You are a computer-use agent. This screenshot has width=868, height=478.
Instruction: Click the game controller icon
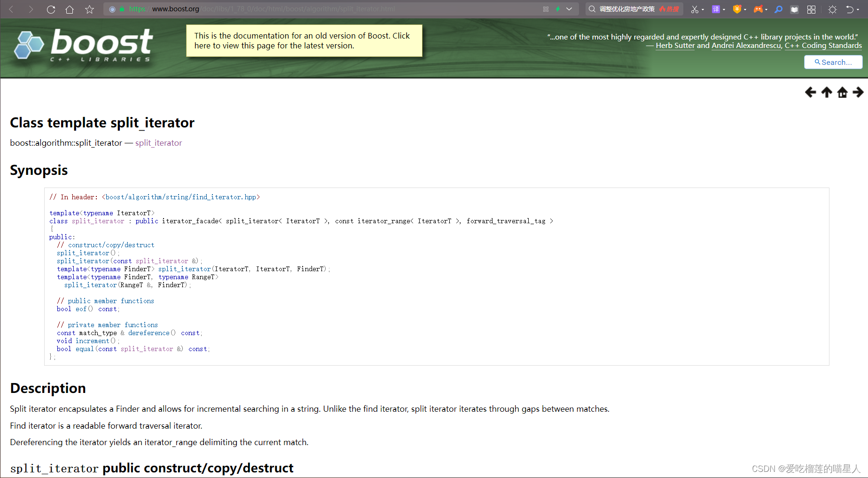[x=758, y=9]
